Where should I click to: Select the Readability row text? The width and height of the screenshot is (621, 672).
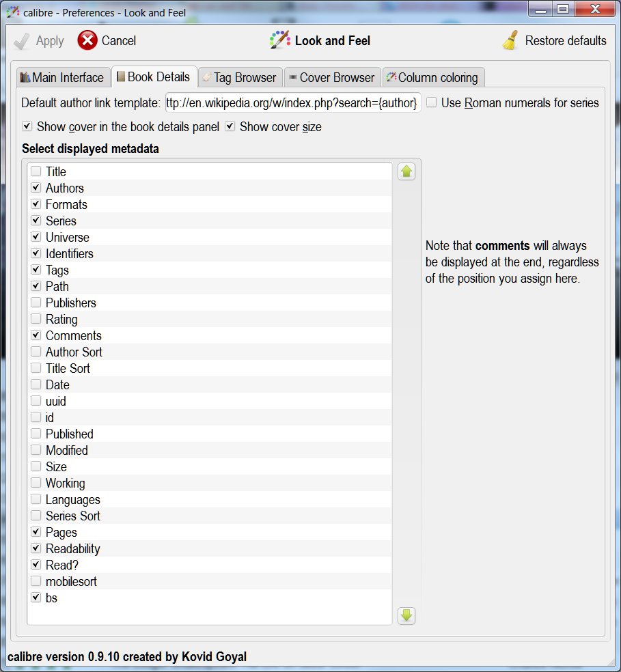point(73,549)
